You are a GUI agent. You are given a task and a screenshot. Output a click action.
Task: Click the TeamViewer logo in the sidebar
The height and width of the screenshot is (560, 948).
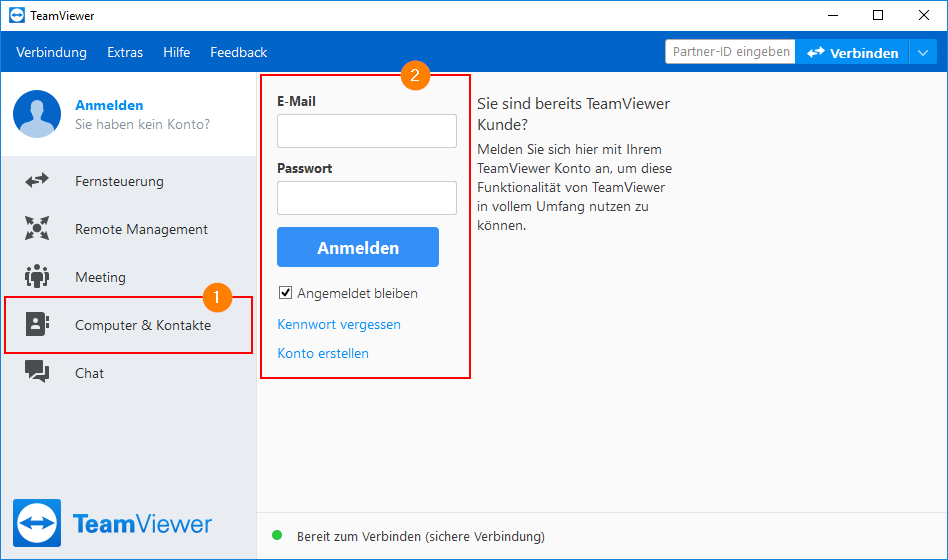tap(112, 523)
